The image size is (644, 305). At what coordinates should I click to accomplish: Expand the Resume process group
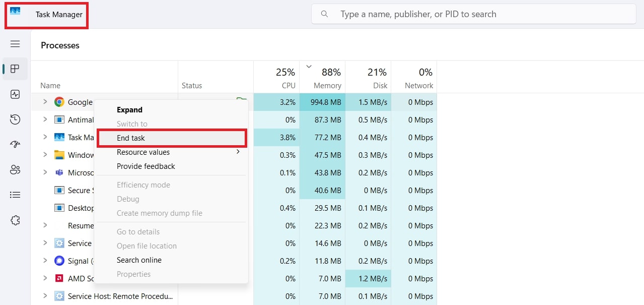[x=45, y=225]
